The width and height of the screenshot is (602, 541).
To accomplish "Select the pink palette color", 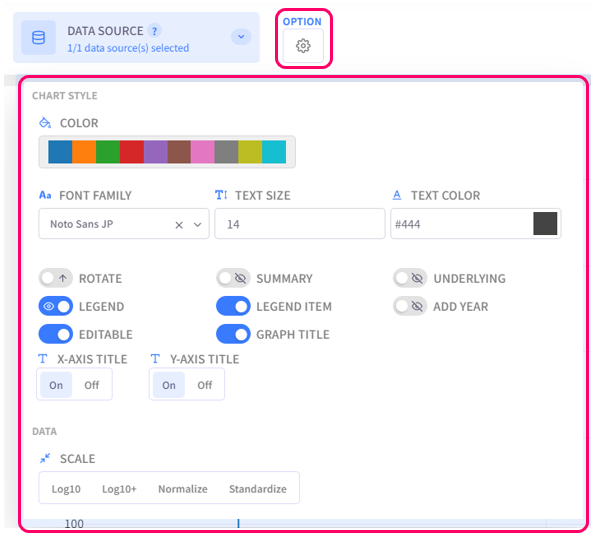I will click(x=203, y=152).
